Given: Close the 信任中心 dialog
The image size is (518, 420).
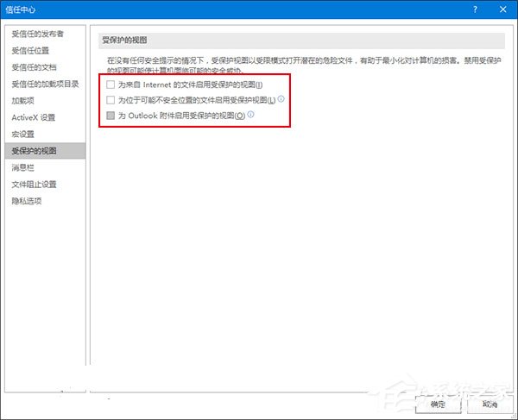Looking at the screenshot, I should point(502,9).
